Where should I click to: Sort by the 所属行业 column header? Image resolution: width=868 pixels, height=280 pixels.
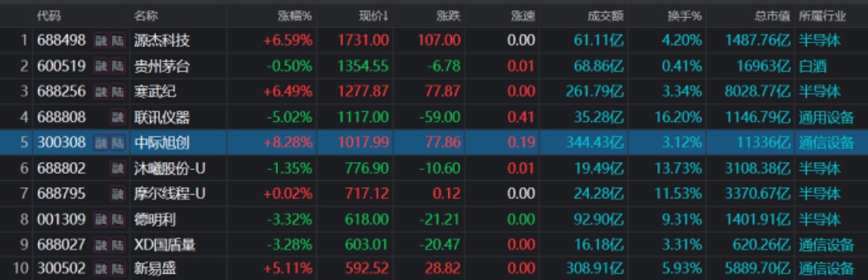(823, 16)
